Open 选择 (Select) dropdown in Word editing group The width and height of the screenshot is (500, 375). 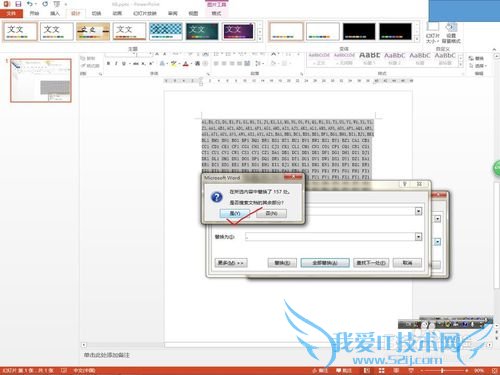point(478,66)
